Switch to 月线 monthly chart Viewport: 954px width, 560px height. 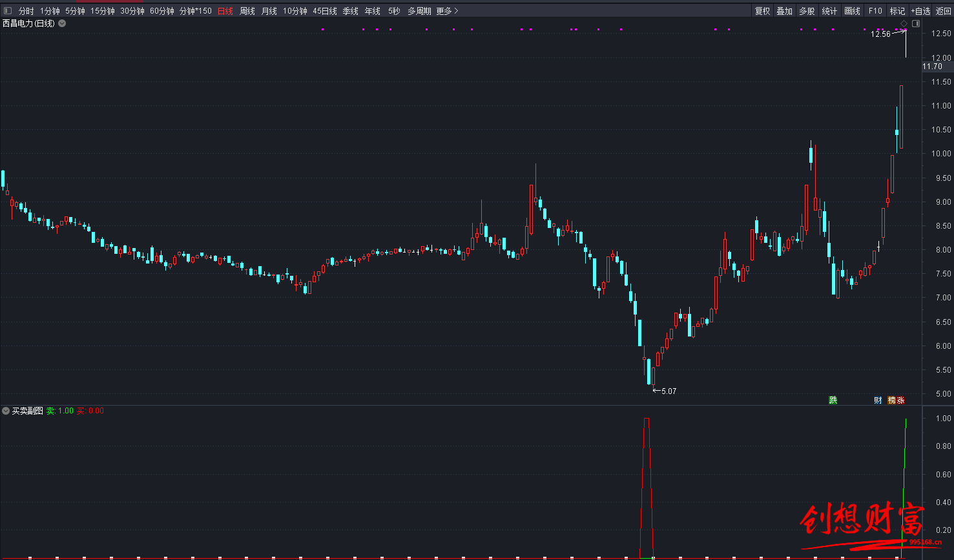pos(269,11)
